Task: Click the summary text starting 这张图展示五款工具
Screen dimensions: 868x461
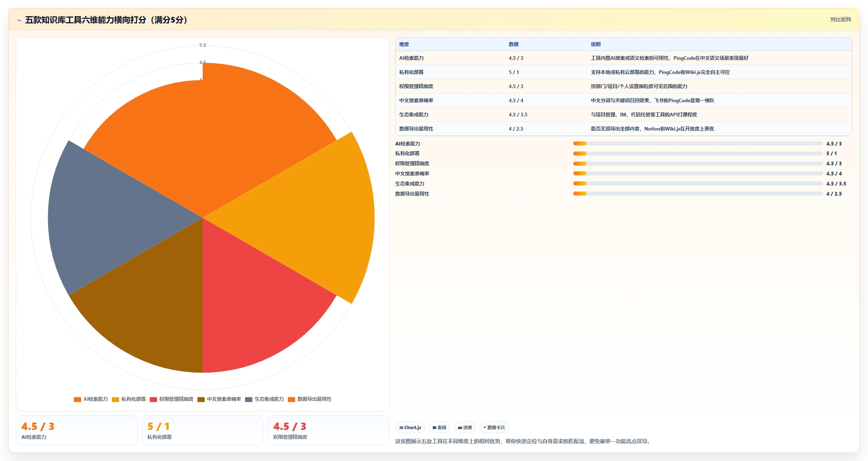Action: click(x=524, y=441)
